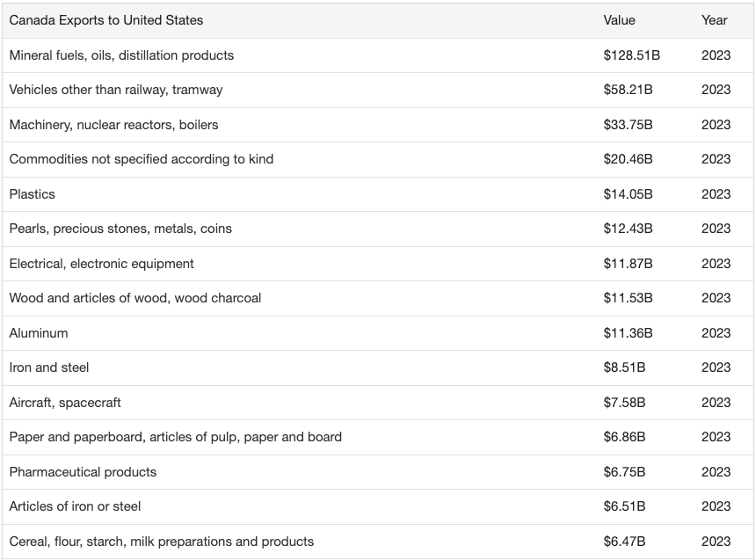Select the 'Plastics' row label
The height and width of the screenshot is (560, 756).
pyautogui.click(x=33, y=194)
